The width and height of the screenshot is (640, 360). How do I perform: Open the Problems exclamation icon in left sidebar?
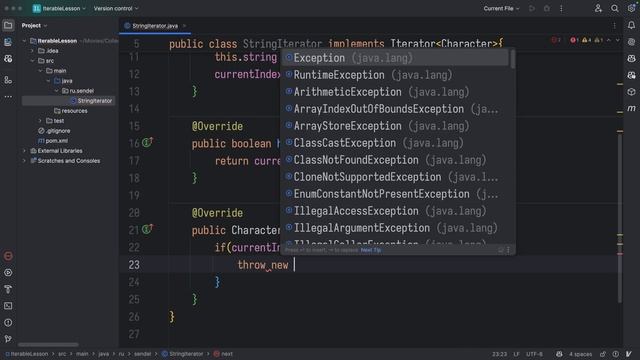8,322
